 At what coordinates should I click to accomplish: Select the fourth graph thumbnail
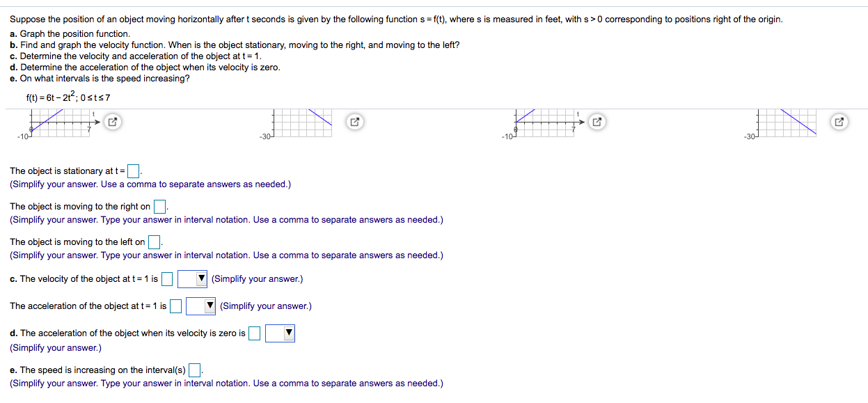point(787,124)
